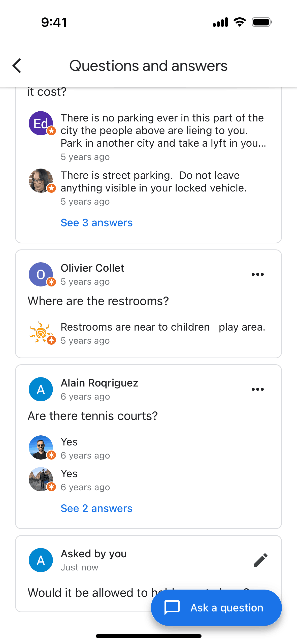Open Olivier Collet's profile name
Screen dimensions: 297x644
pos(92,268)
